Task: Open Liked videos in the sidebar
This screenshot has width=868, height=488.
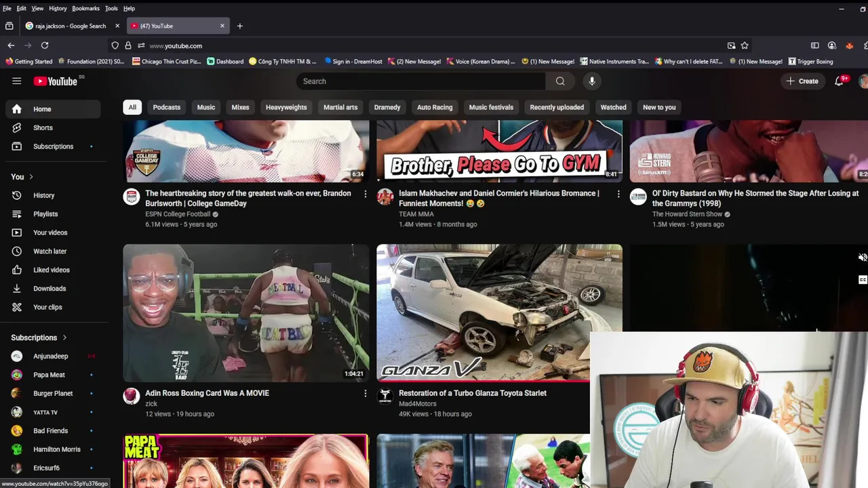Action: click(53, 270)
